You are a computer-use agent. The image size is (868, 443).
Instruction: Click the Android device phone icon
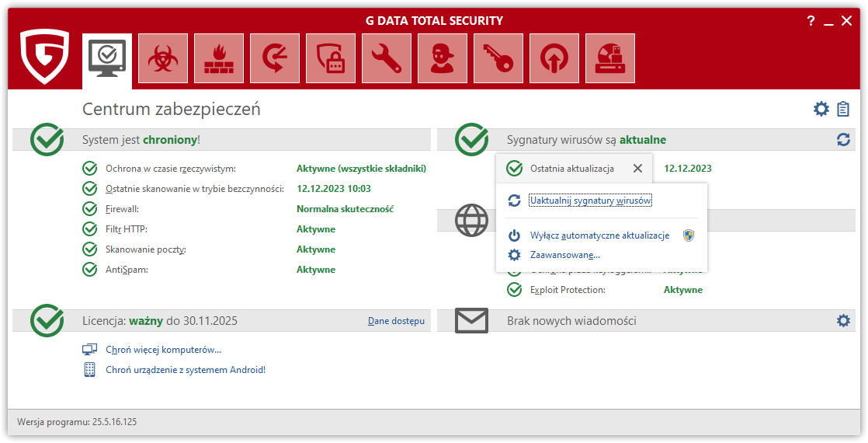[90, 370]
